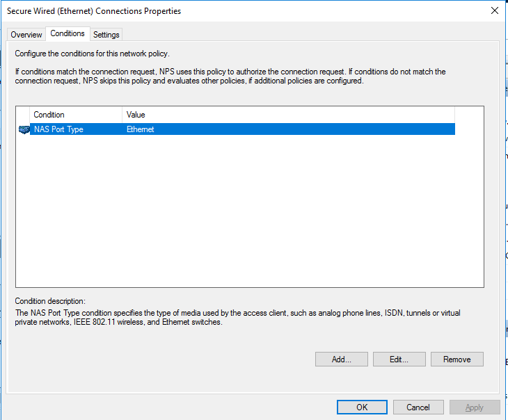Click the blank header area right of Value
The width and height of the screenshot is (508, 420).
[x=469, y=115]
